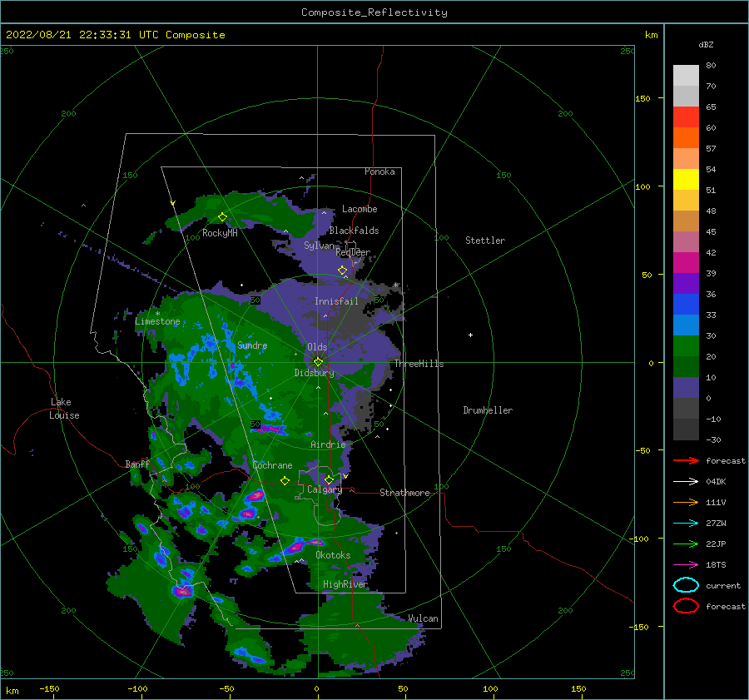The image size is (749, 700).
Task: Click the Lacombe city label
Action: click(x=360, y=209)
